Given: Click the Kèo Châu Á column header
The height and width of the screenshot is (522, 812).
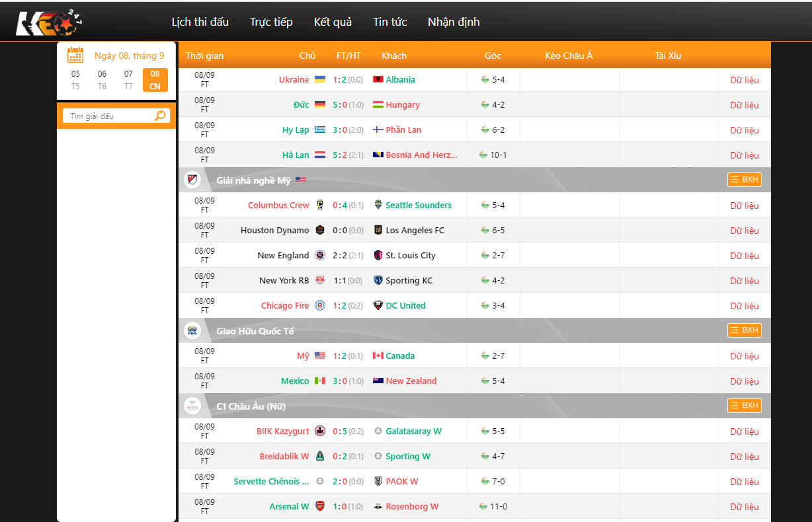Looking at the screenshot, I should click(x=569, y=56).
